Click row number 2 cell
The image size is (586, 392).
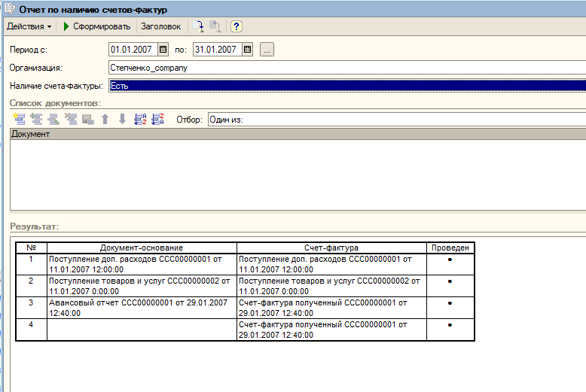click(32, 286)
